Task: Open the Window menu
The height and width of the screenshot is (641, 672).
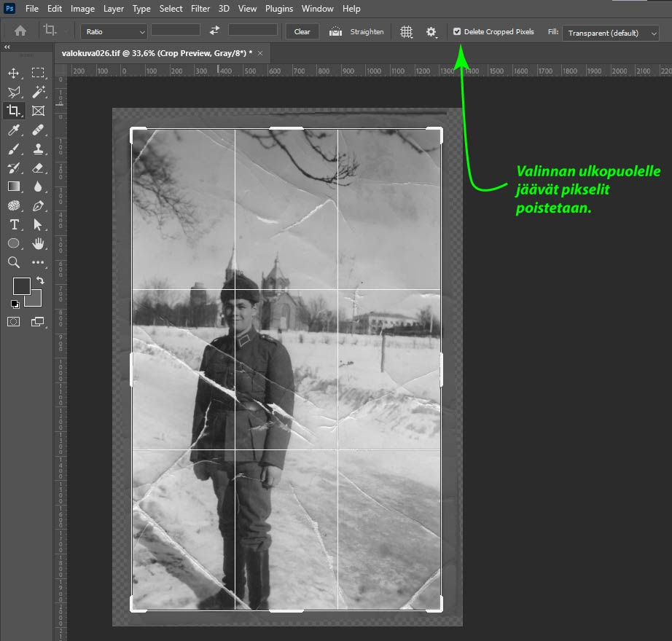Action: (318, 9)
